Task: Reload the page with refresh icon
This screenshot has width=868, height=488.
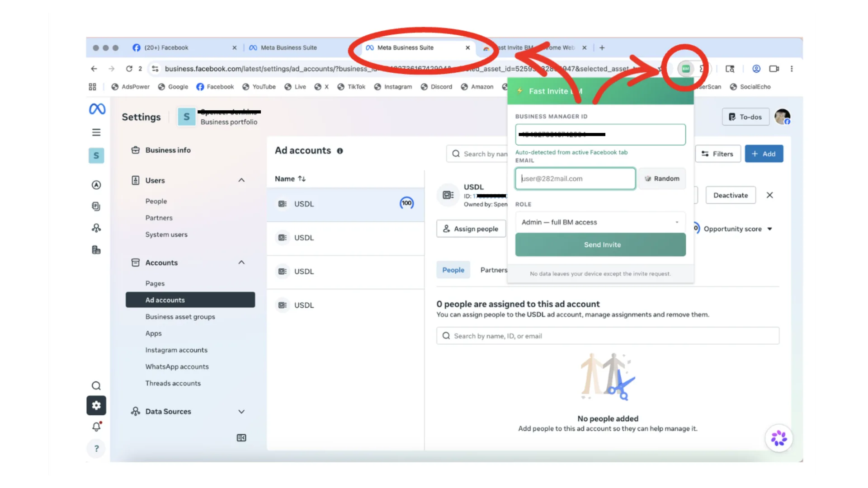Action: (129, 69)
